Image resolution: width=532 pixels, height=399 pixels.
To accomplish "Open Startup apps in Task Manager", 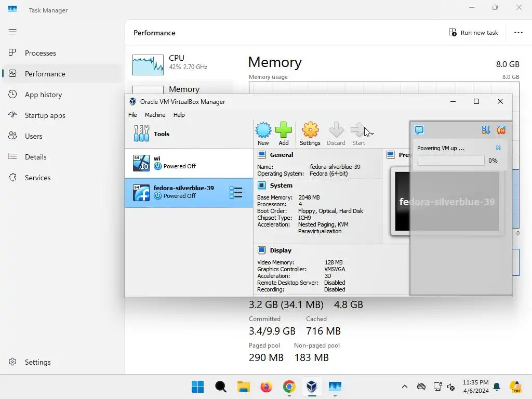I will (45, 115).
